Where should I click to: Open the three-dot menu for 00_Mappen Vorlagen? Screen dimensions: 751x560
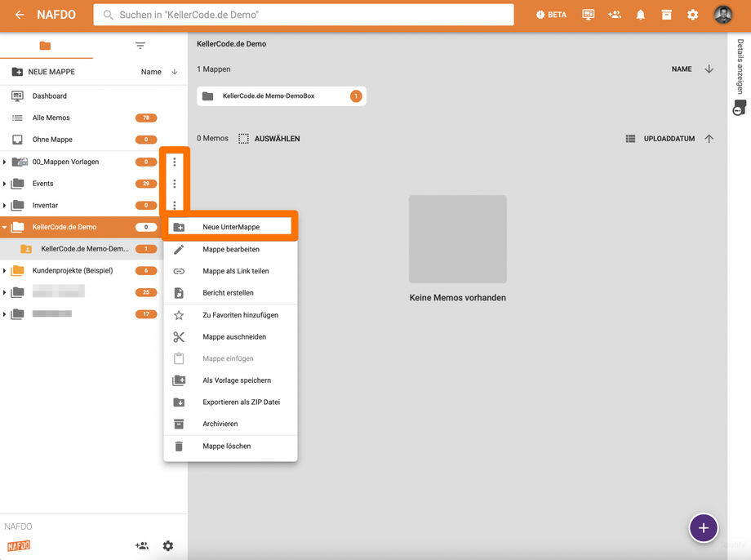[x=175, y=162]
